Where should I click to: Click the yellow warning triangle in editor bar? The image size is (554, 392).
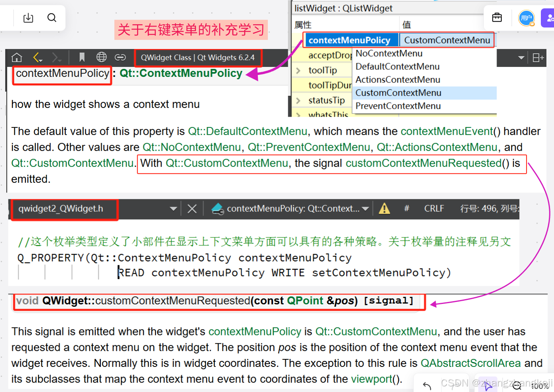[384, 208]
